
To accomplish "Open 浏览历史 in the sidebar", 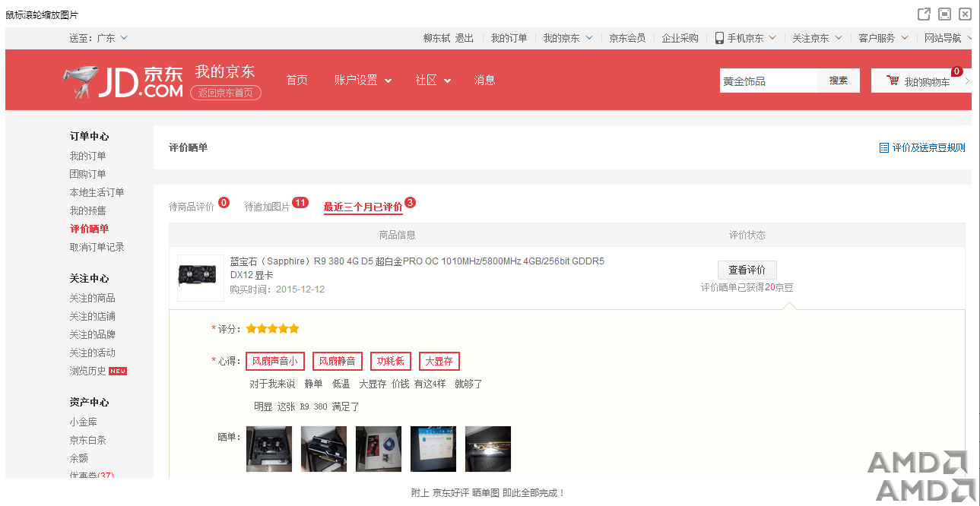I will point(88,371).
